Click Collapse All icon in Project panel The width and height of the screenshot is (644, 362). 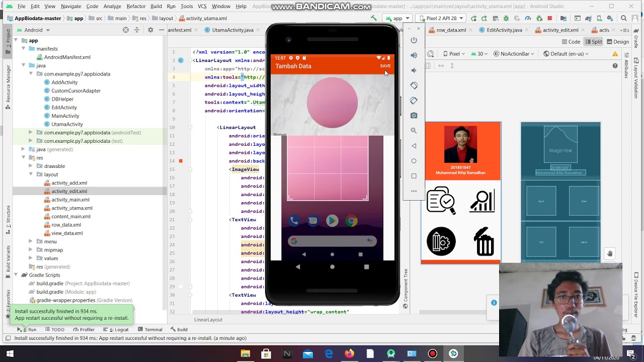pos(136,30)
